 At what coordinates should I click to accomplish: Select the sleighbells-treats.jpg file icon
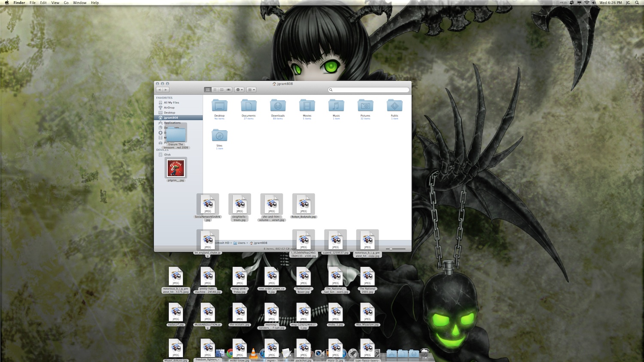tap(240, 204)
